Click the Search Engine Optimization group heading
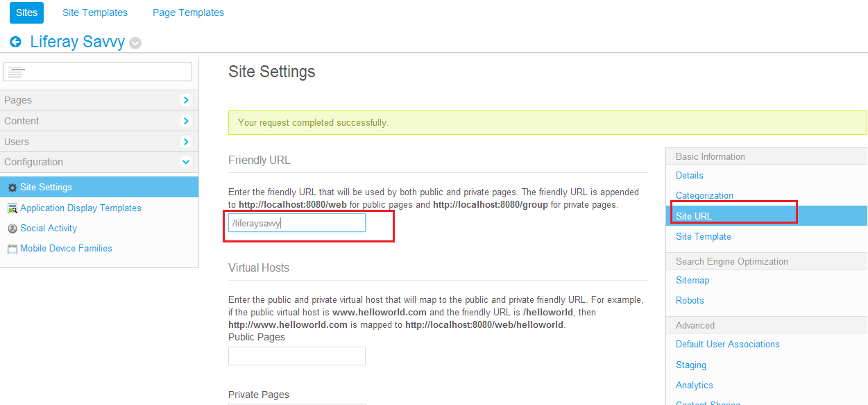868x405 pixels. click(x=732, y=261)
